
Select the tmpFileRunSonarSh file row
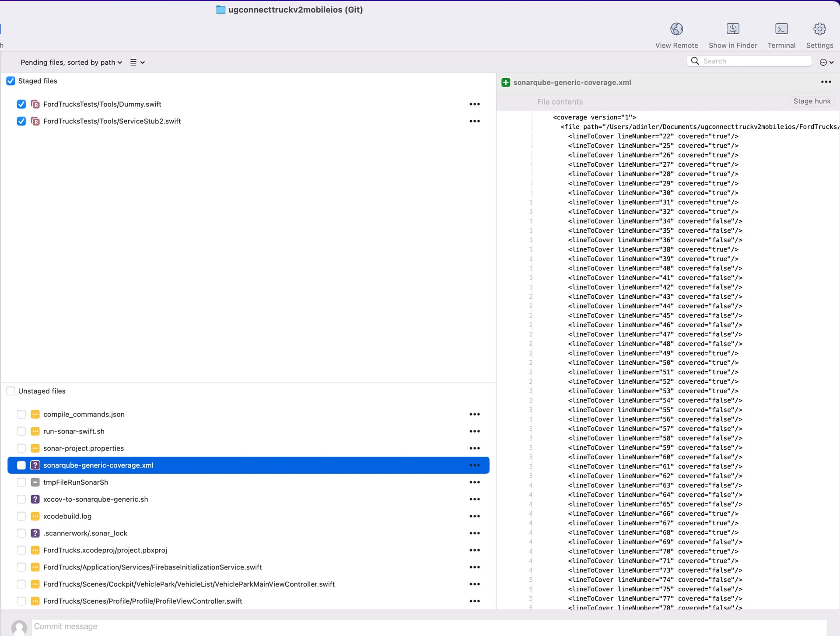coord(76,482)
